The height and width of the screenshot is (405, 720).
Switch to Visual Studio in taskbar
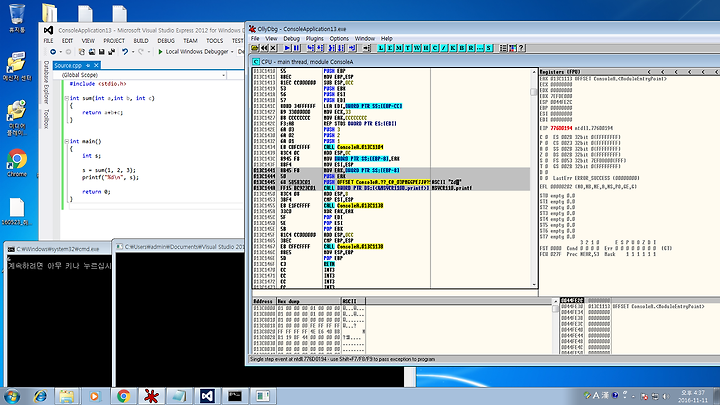pyautogui.click(x=207, y=396)
